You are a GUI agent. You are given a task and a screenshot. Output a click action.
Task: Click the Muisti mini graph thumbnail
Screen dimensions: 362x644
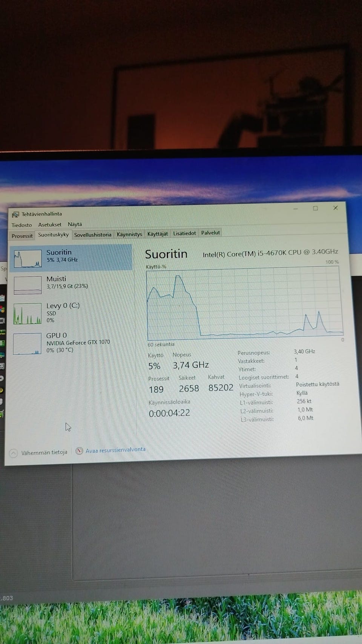[x=28, y=285]
